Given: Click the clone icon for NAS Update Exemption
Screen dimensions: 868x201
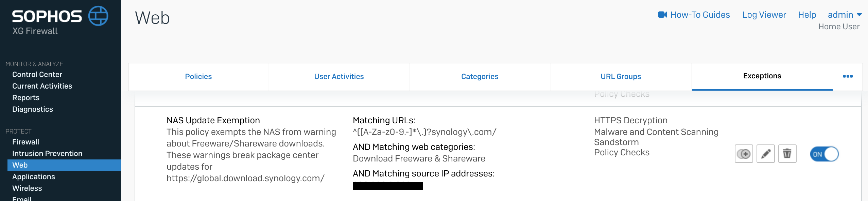Looking at the screenshot, I should [744, 154].
